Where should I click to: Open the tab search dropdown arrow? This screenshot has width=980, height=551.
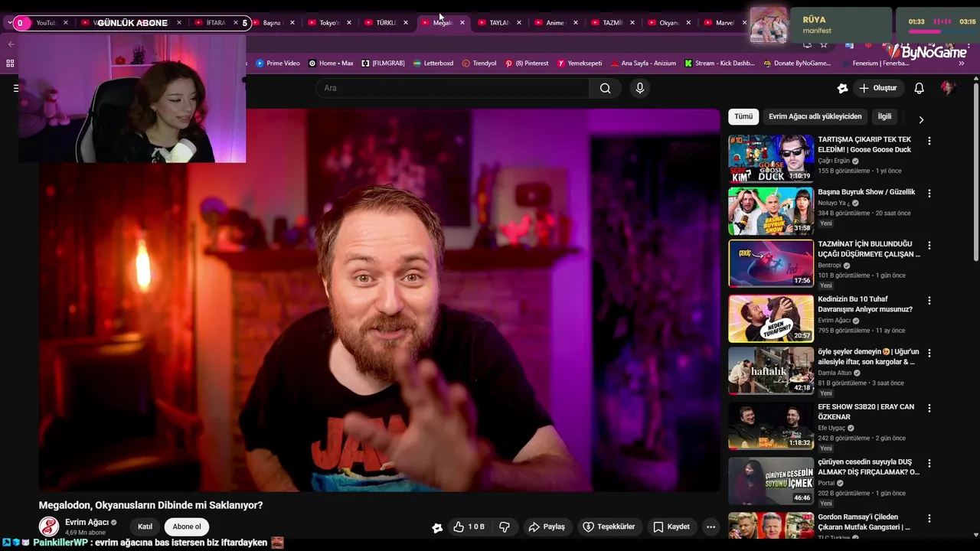[x=9, y=23]
